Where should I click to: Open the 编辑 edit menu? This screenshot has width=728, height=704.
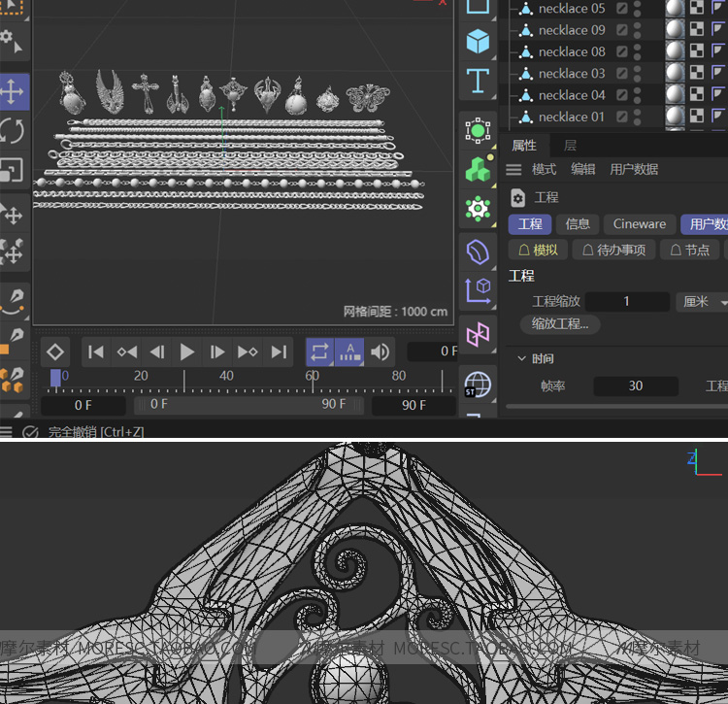pos(582,169)
